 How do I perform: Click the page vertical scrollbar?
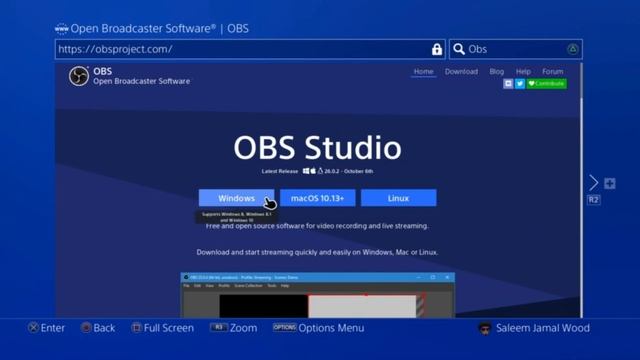(581, 190)
